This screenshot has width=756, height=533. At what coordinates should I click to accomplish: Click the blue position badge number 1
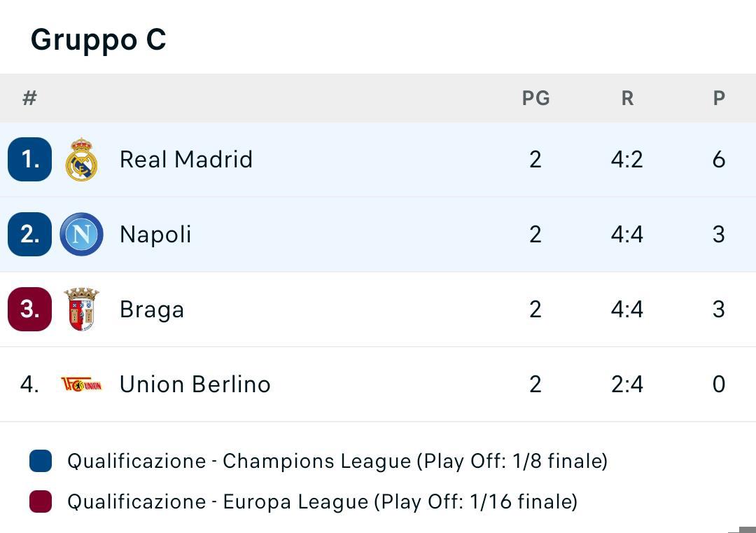pyautogui.click(x=30, y=159)
